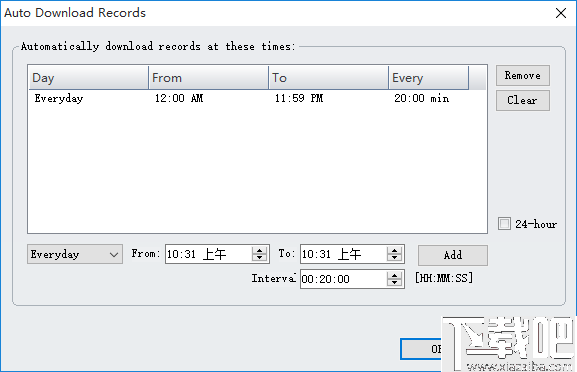Decrease To time with down spinner arrow
This screenshot has width=577, height=372.
pos(394,258)
